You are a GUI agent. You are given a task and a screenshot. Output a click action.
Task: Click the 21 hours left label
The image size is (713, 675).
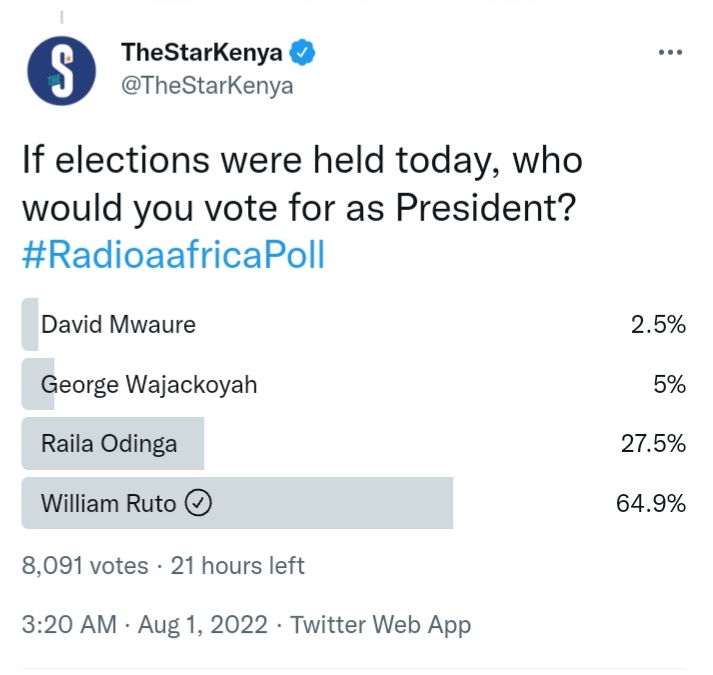[237, 566]
